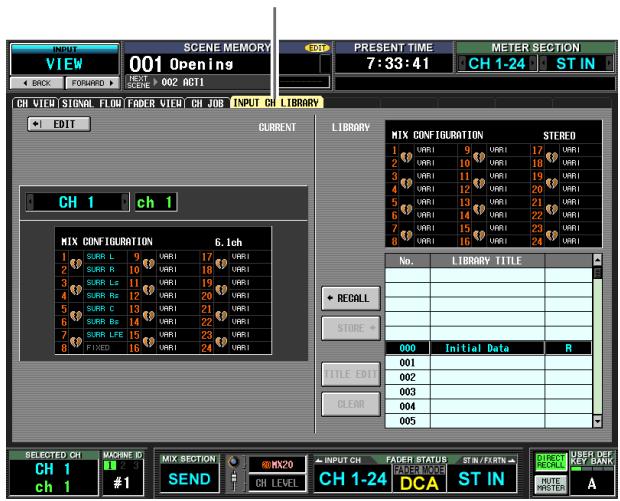Switch to the SIGNAL FLOW tab
Screen dimensions: 620x501
91,103
